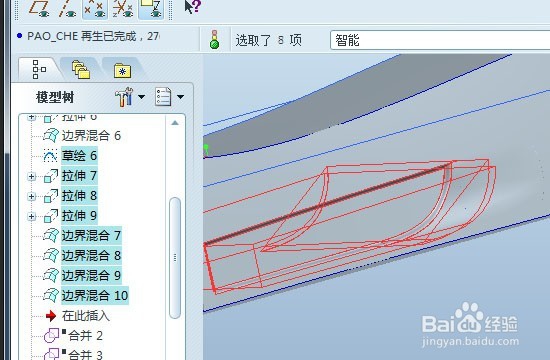
Task: Switch to the model tree tab
Action: click(x=39, y=69)
